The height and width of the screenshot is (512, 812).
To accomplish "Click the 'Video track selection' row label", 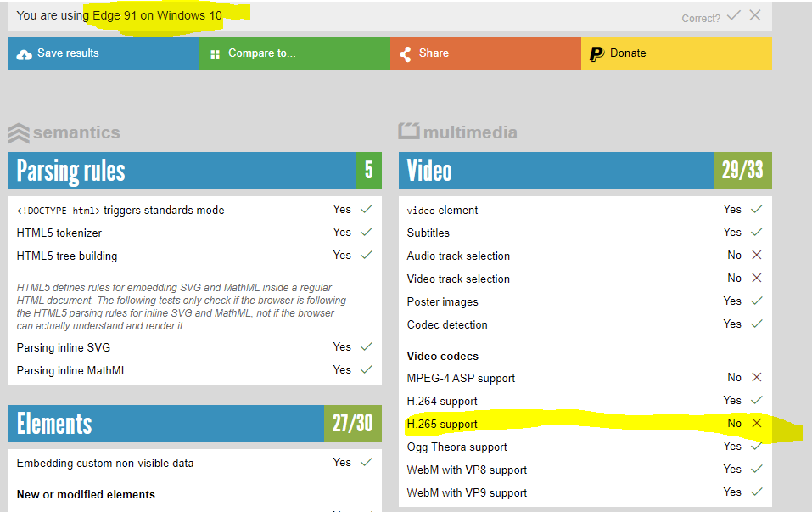I will 458,279.
